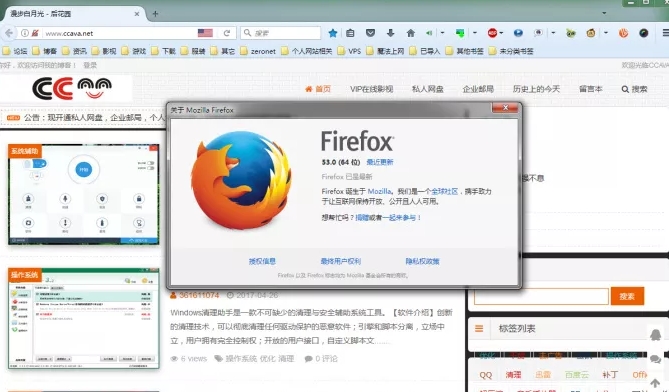Open the 系统辅助 article thumbnail

(x=84, y=195)
